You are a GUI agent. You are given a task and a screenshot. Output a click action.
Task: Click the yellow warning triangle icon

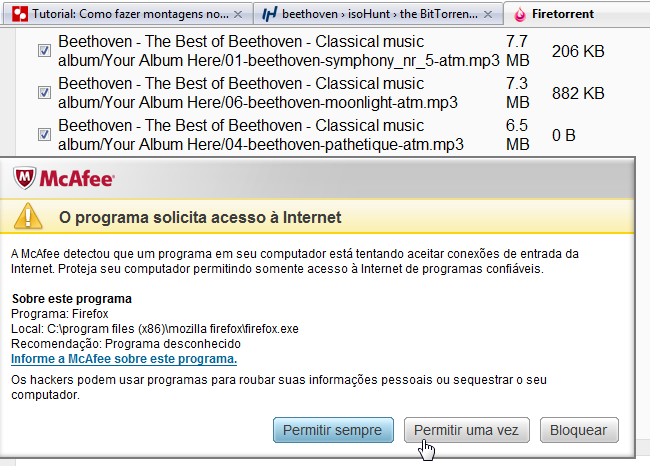tap(28, 216)
